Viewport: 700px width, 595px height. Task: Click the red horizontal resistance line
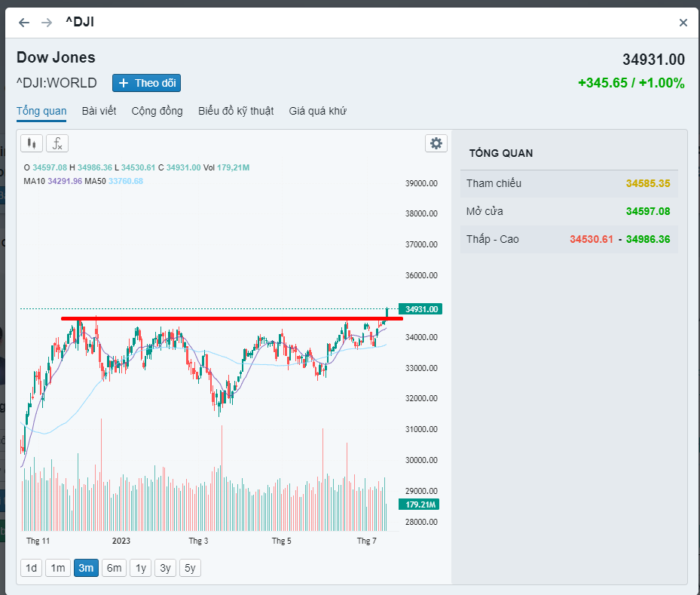pyautogui.click(x=226, y=318)
